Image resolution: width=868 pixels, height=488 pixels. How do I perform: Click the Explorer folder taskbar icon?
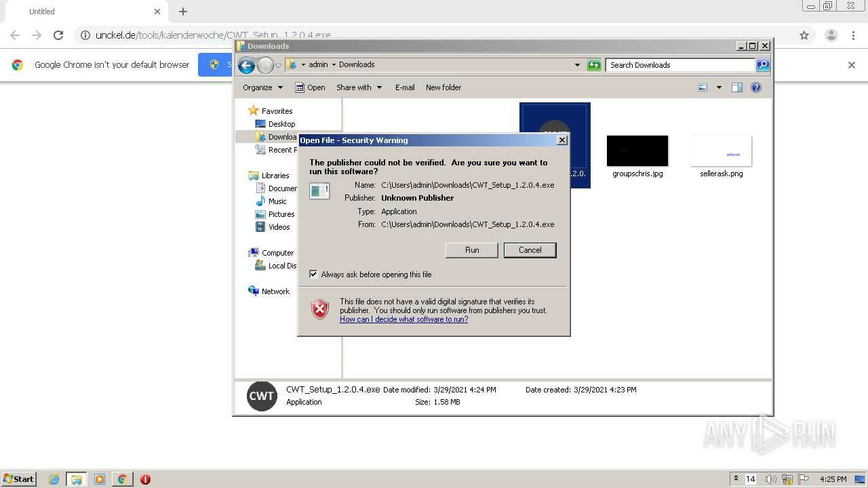pos(77,479)
